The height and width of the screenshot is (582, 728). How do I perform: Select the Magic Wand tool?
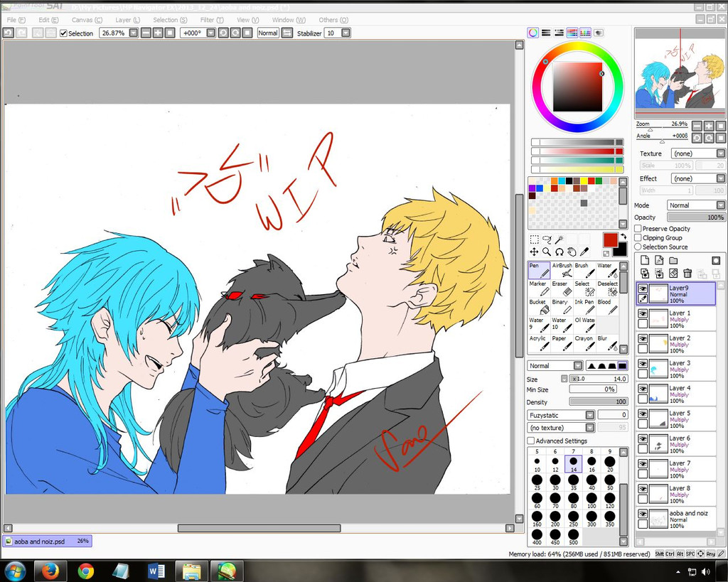(560, 239)
